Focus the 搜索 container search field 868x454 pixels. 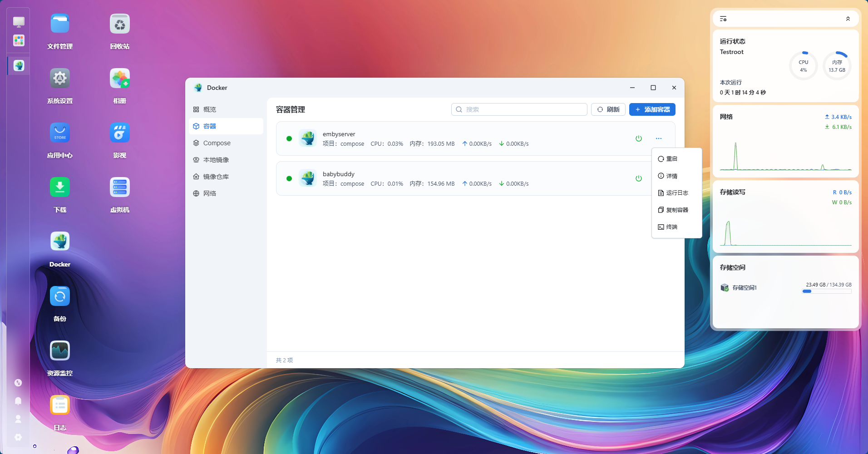519,109
